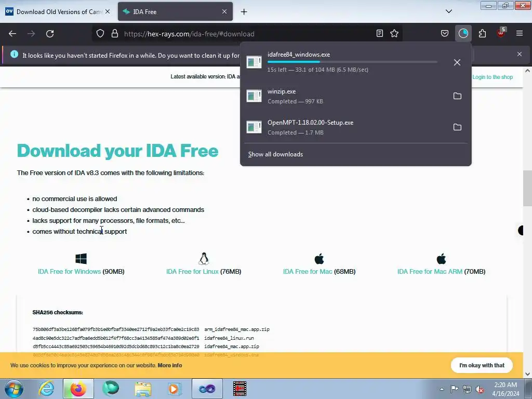Dismiss the Firefox refresh notification bar

pyautogui.click(x=520, y=54)
